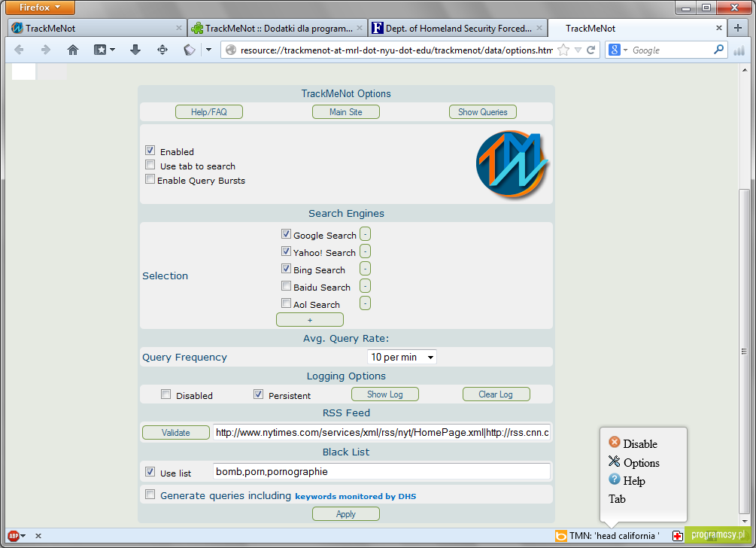Switch to TrackMeNot :: Dodatki dla program tab
Viewport: 756px width, 548px height.
click(276, 28)
